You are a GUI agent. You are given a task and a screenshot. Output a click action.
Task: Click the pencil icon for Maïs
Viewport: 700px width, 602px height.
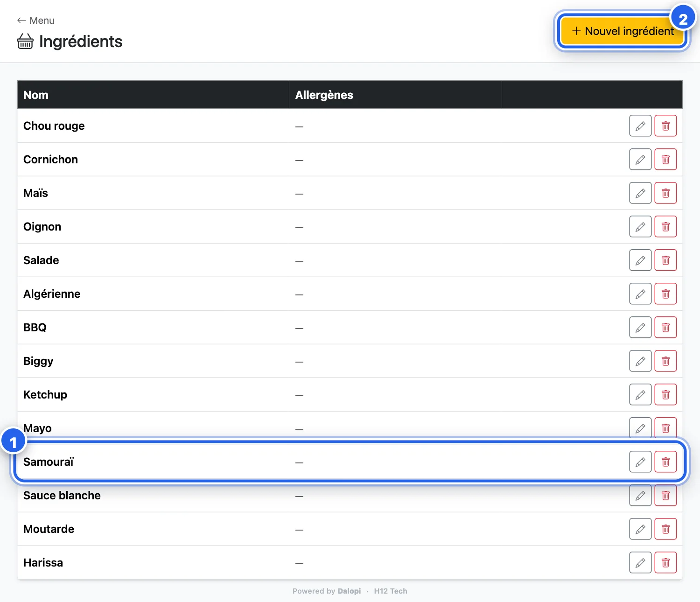point(640,193)
